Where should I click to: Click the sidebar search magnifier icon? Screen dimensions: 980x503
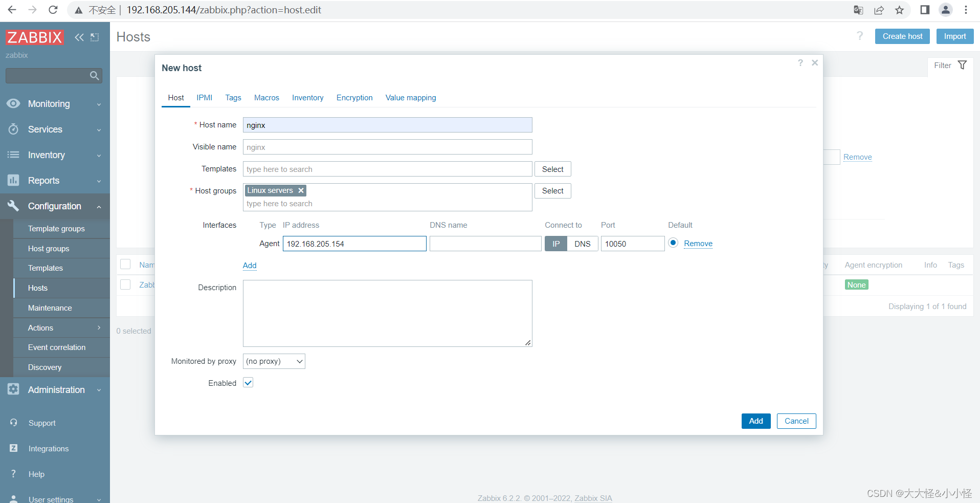pos(94,76)
